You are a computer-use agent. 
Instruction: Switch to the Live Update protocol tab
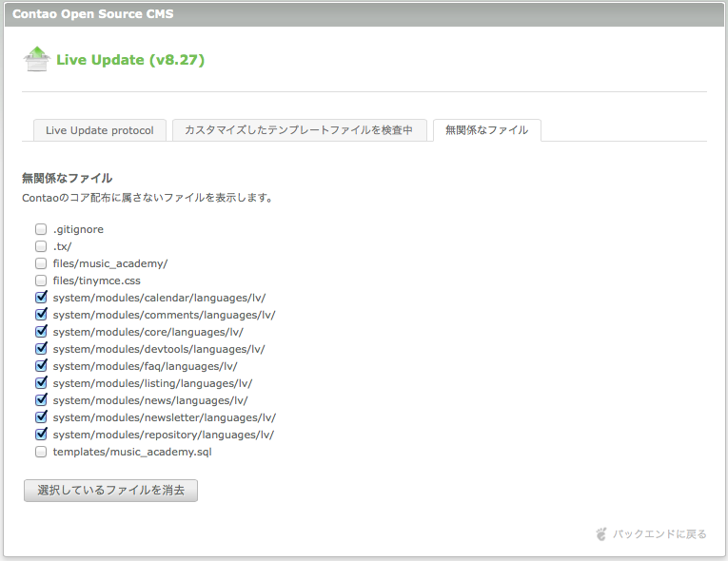click(x=100, y=130)
